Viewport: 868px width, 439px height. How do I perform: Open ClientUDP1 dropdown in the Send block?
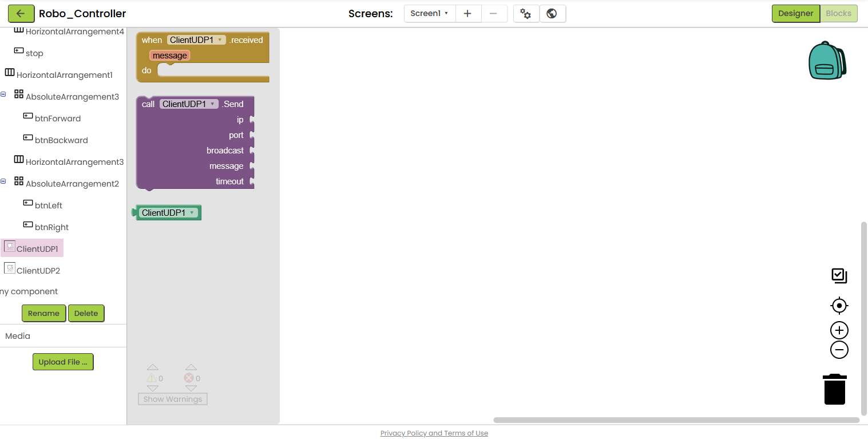pos(189,104)
